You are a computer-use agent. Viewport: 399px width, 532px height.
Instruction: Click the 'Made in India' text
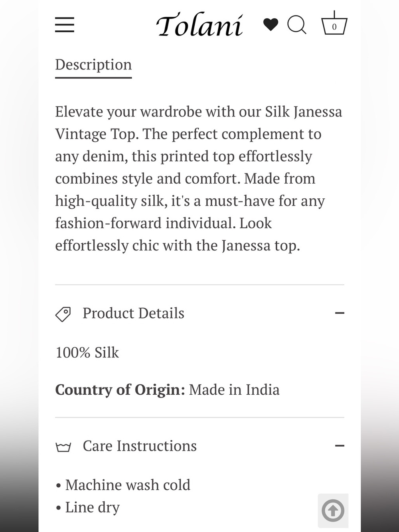click(234, 390)
